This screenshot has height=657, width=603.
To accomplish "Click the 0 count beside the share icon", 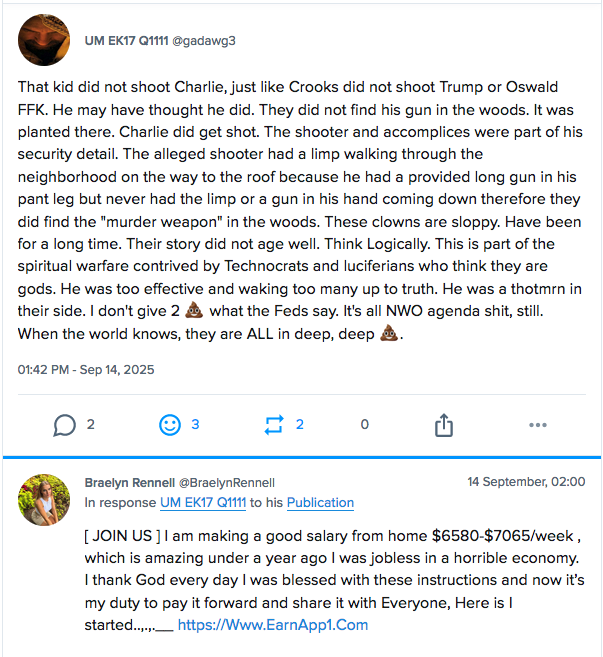I will [x=364, y=425].
